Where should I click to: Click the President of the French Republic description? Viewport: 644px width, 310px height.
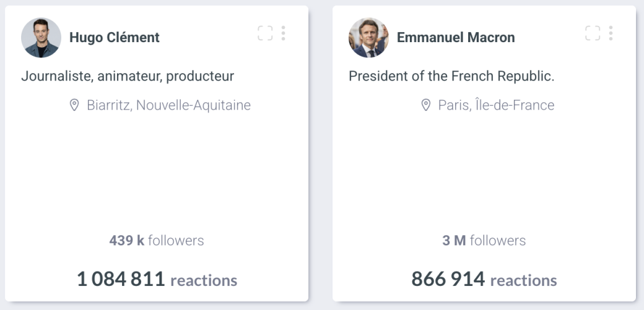coord(451,76)
